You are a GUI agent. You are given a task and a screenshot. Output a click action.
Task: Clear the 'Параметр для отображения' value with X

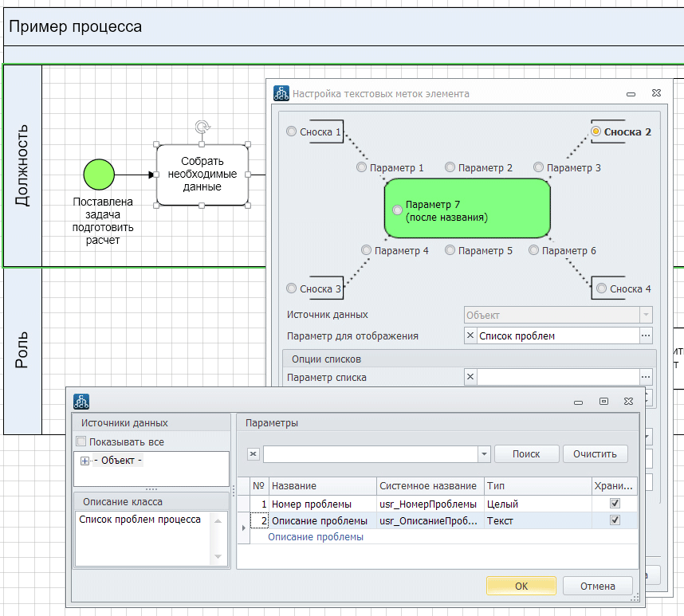[470, 336]
